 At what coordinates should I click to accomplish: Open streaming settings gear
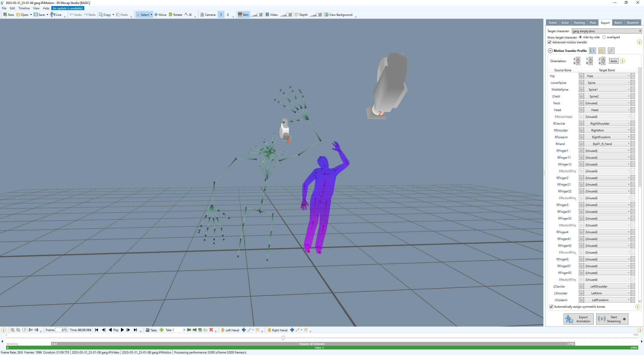(x=624, y=319)
